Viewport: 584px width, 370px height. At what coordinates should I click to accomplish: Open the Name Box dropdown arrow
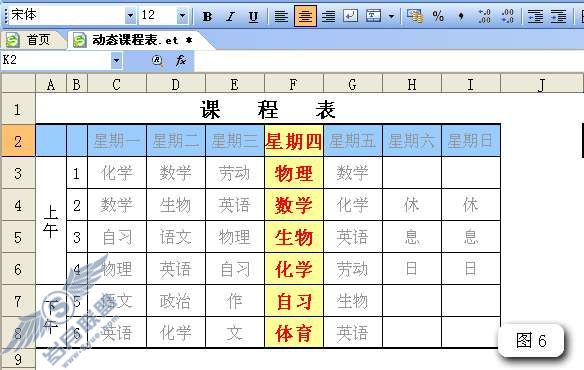coord(116,60)
